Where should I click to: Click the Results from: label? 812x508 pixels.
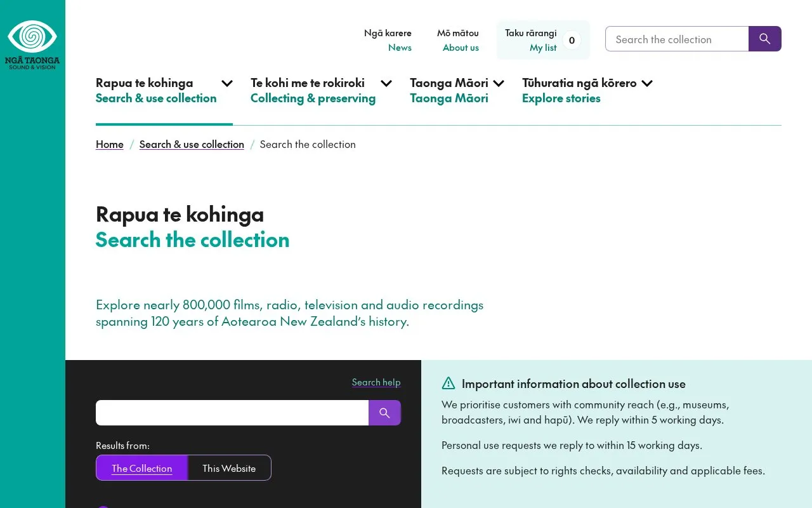[122, 445]
